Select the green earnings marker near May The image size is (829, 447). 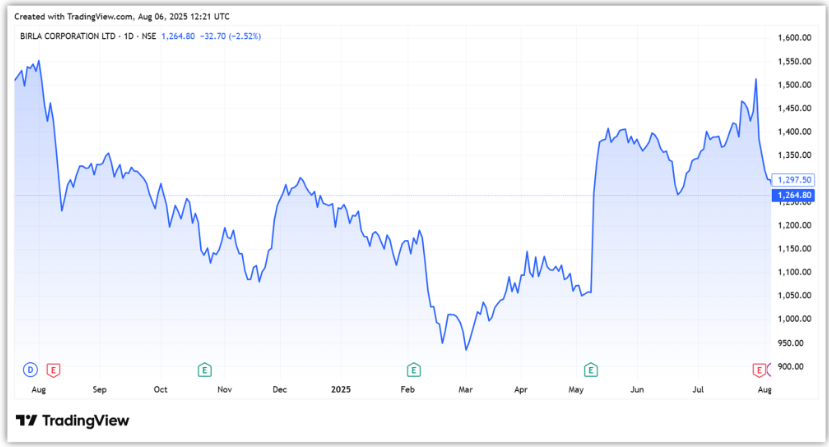(x=591, y=370)
